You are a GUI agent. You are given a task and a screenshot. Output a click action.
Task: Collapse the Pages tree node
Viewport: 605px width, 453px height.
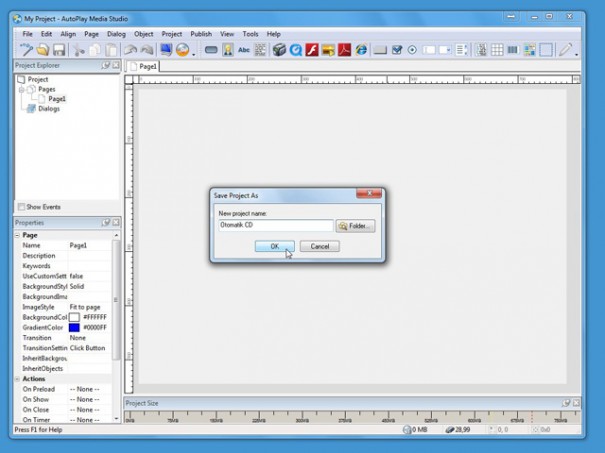point(22,90)
